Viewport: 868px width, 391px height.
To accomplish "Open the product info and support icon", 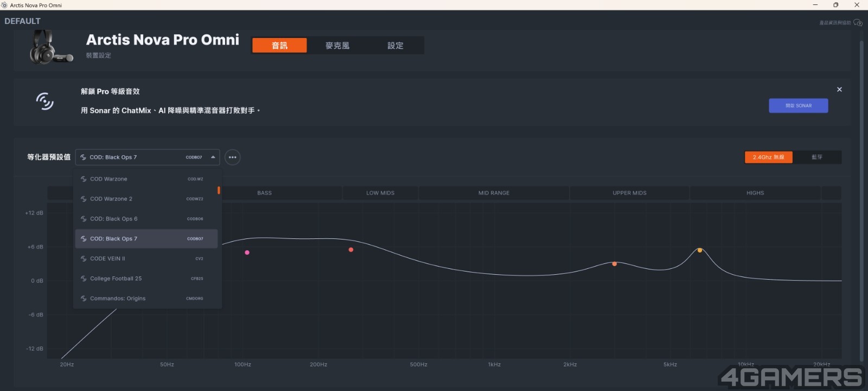I will coord(858,23).
